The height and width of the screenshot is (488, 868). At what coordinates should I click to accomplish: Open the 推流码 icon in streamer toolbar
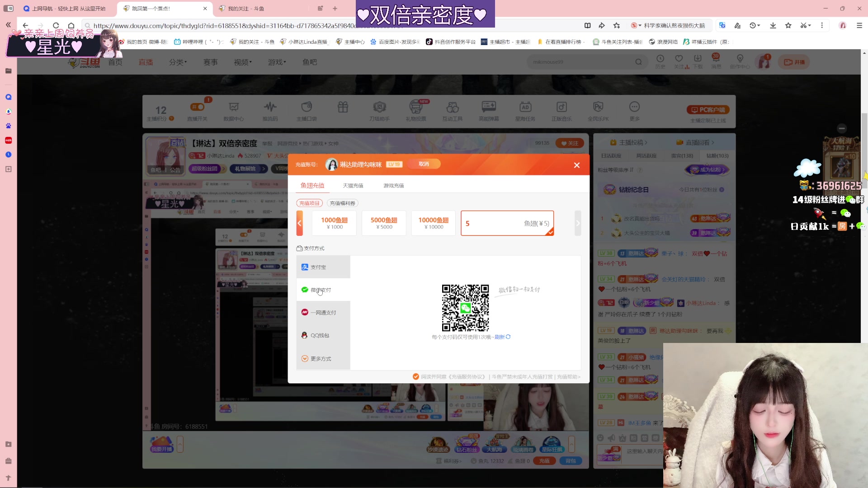tap(270, 111)
